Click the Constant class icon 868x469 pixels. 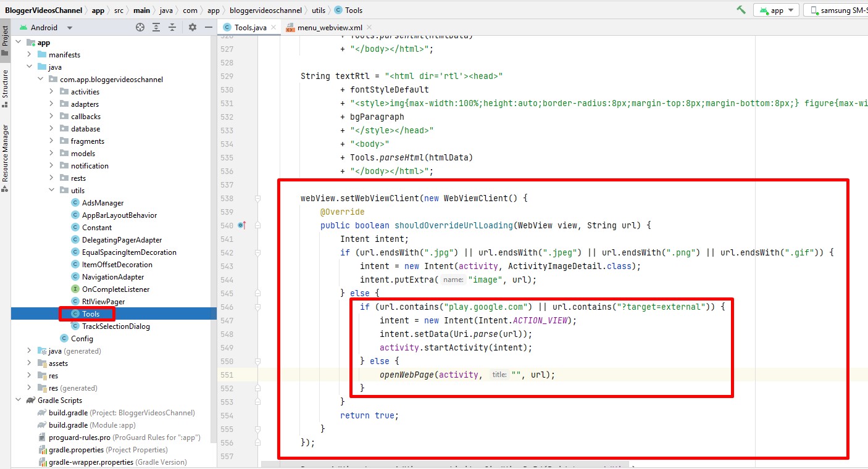[75, 228]
